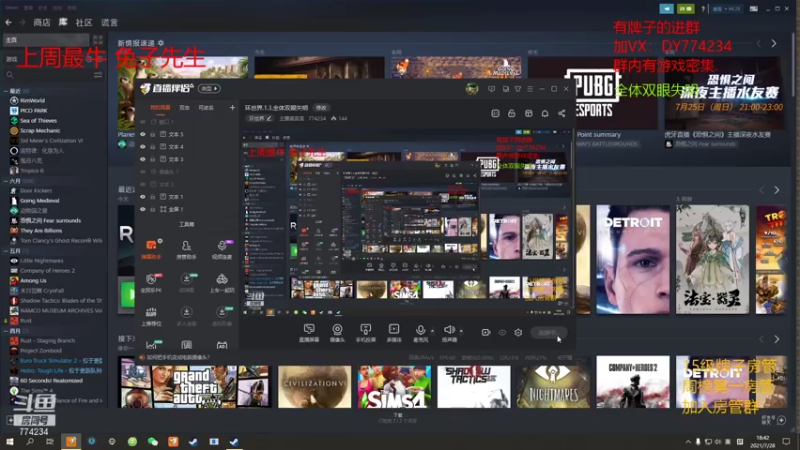
Task: Open the Windows Start menu
Action: pyautogui.click(x=10, y=442)
